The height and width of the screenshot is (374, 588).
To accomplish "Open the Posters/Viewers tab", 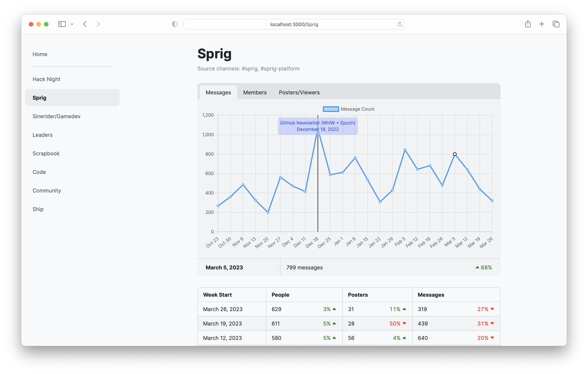I will click(x=299, y=92).
